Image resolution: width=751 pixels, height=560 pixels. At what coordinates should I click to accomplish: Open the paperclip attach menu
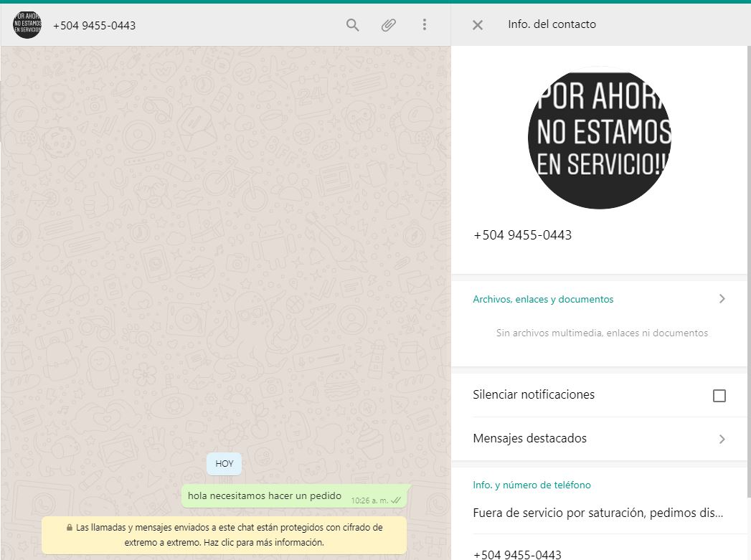pos(388,25)
